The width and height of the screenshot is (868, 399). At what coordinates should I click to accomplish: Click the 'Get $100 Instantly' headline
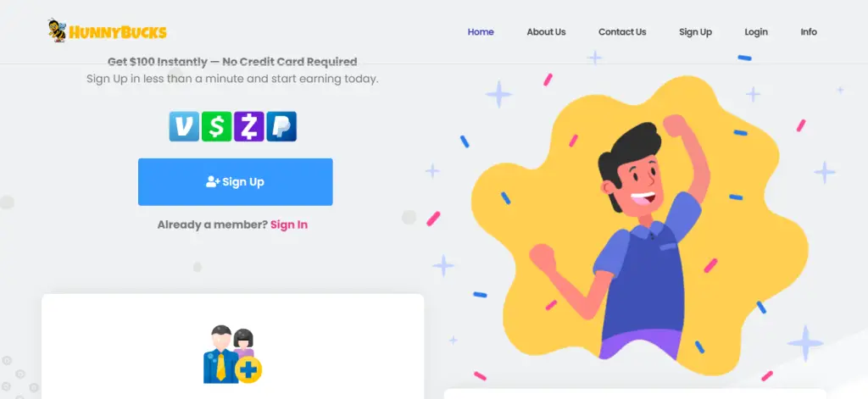click(x=232, y=62)
